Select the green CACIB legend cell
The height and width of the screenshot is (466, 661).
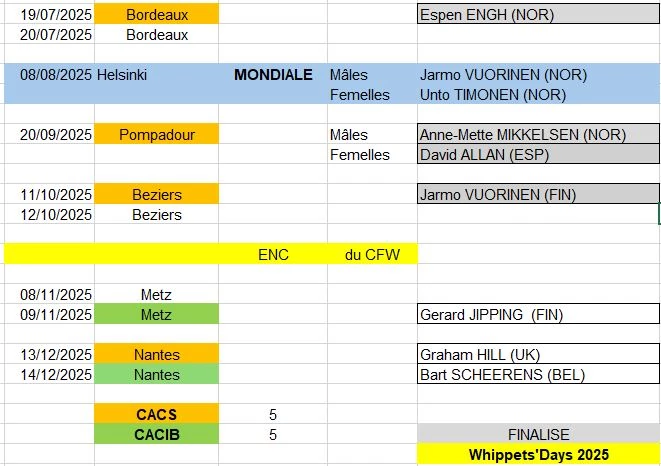tap(156, 434)
